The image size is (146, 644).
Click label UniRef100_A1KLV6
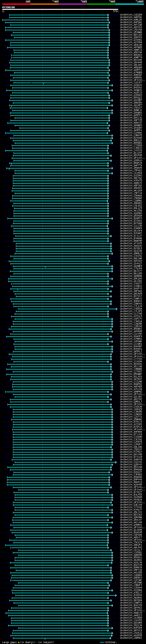click(131, 562)
